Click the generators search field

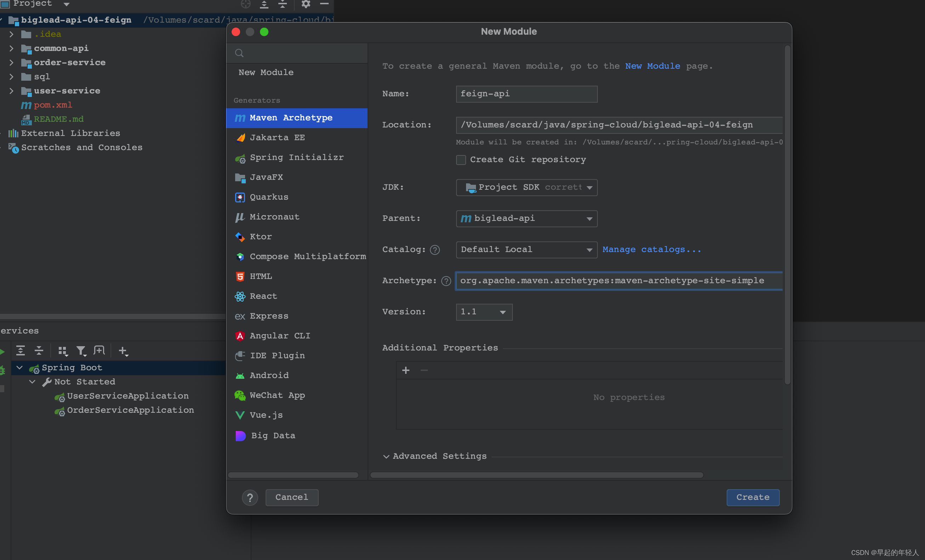[x=297, y=53]
